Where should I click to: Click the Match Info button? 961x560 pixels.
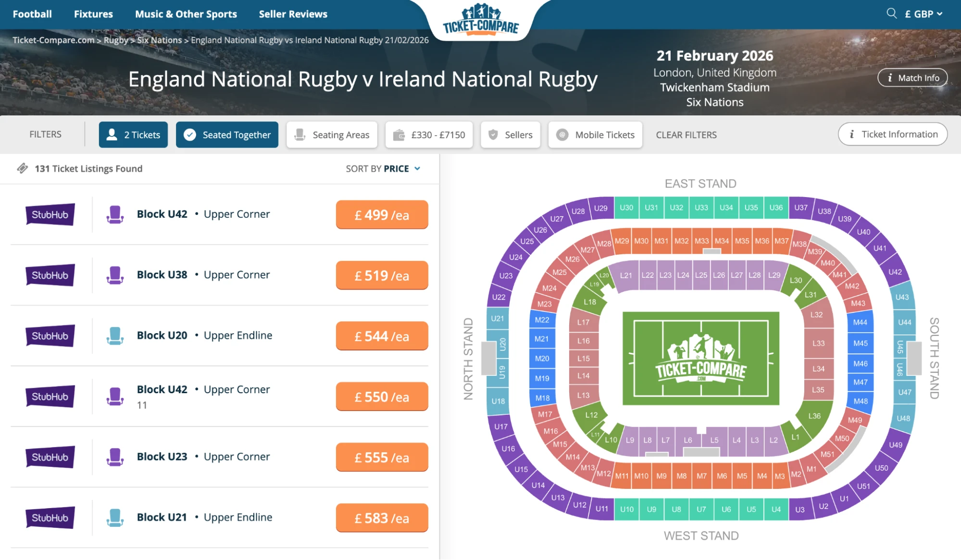tap(912, 77)
